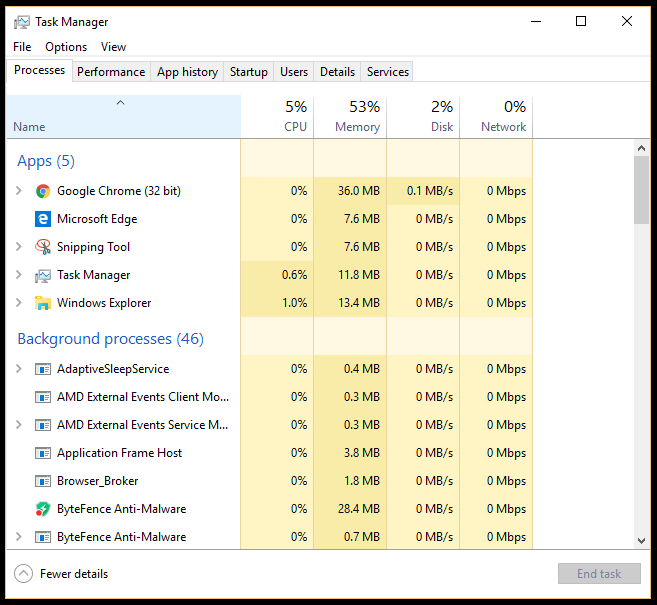Screen dimensions: 657x605
Task: Click the Task Manager process row icon
Action: click(x=43, y=275)
